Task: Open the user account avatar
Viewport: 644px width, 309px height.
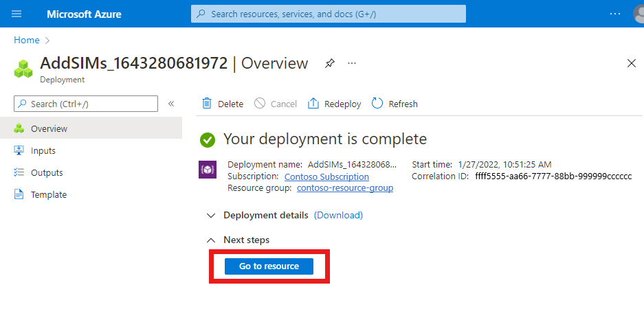Action: [x=637, y=14]
